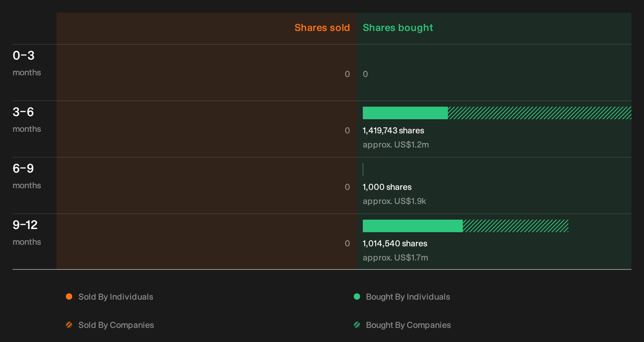
Task: Select the Sold By Individuals legend label
Action: pyautogui.click(x=116, y=297)
